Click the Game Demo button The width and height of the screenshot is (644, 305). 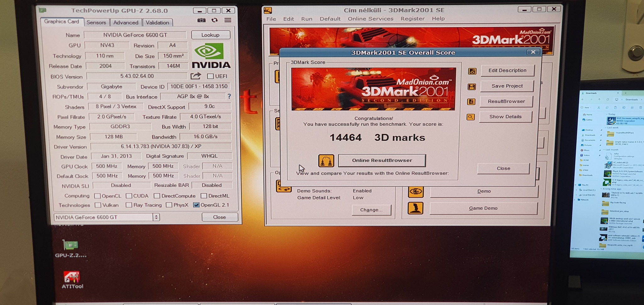[x=483, y=208]
